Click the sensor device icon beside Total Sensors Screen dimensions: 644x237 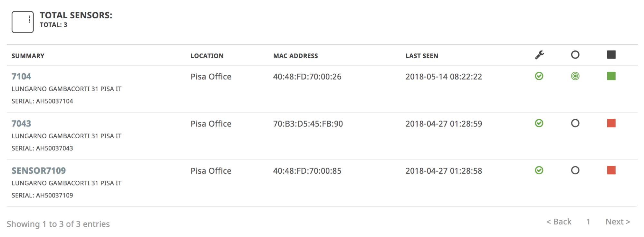pos(23,22)
